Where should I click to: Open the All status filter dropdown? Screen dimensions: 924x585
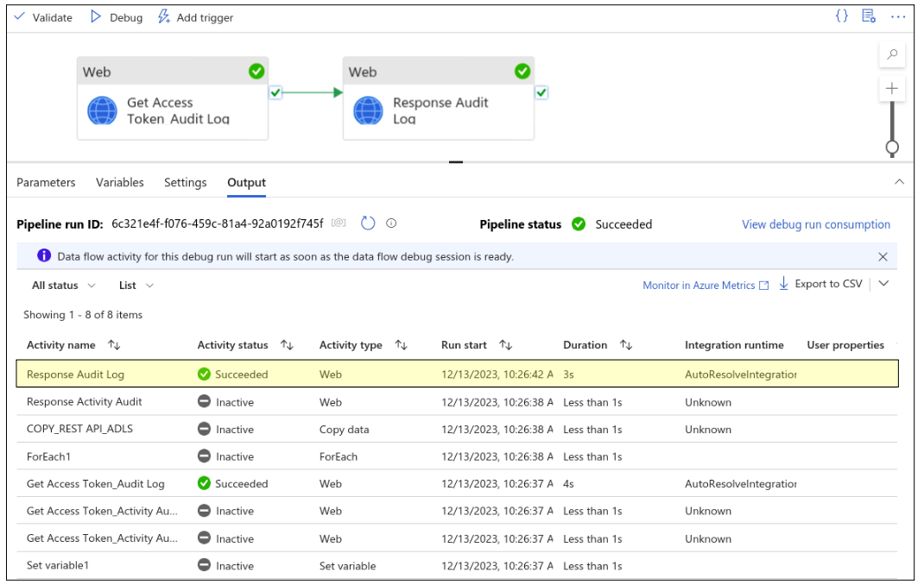click(x=62, y=286)
